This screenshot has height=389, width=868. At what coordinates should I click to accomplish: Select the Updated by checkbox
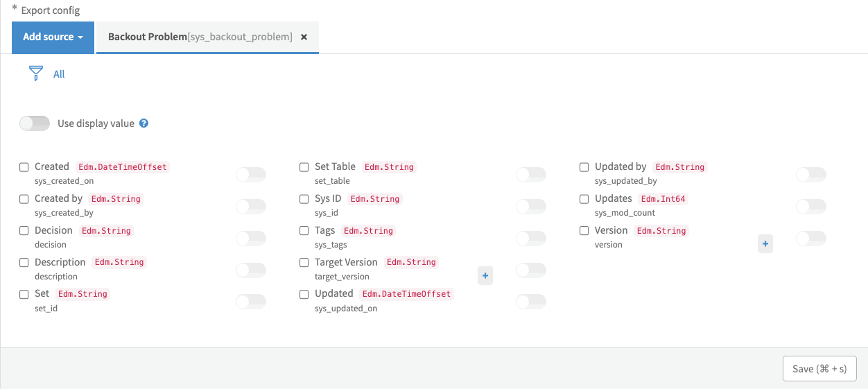[x=584, y=167]
